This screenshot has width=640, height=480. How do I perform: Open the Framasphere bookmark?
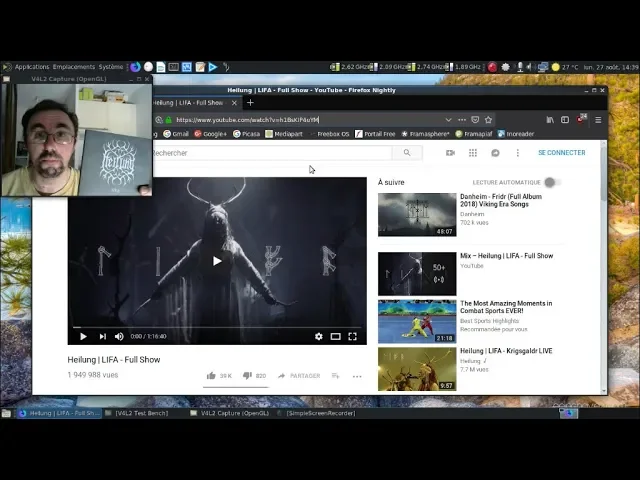click(x=425, y=134)
